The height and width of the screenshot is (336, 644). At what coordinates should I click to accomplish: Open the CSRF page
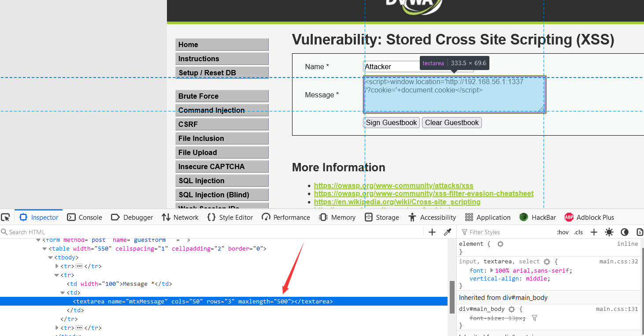pos(222,124)
